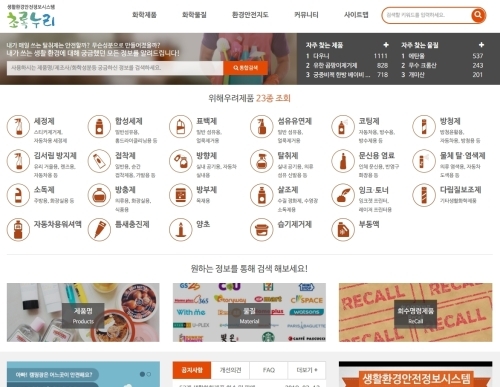Select the 물체 탈·염색제 icon
The image size is (500, 387).
click(x=424, y=161)
